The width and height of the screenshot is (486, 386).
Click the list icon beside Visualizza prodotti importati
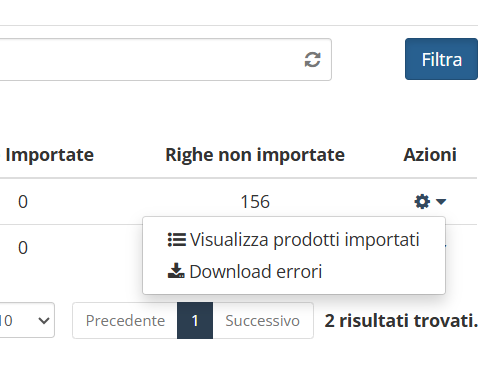pos(176,240)
